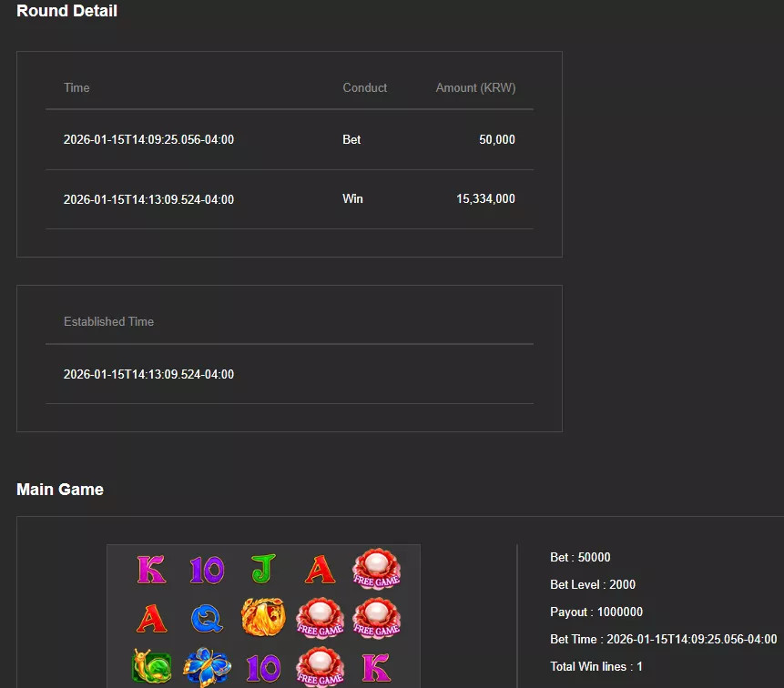Click the Bet Time line in Main Game
The image size is (784, 688).
(x=664, y=639)
